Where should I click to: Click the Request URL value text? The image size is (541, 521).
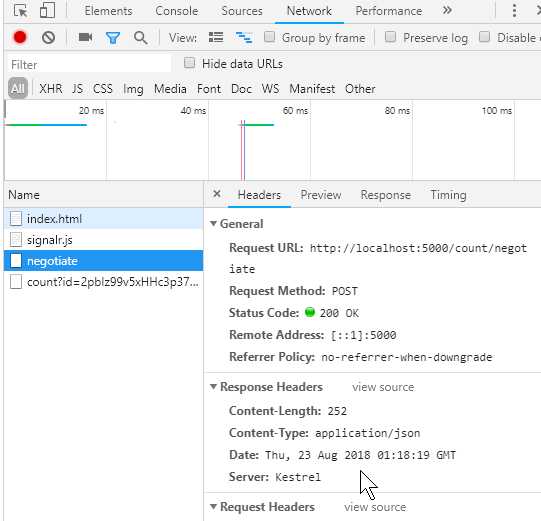pos(378,258)
